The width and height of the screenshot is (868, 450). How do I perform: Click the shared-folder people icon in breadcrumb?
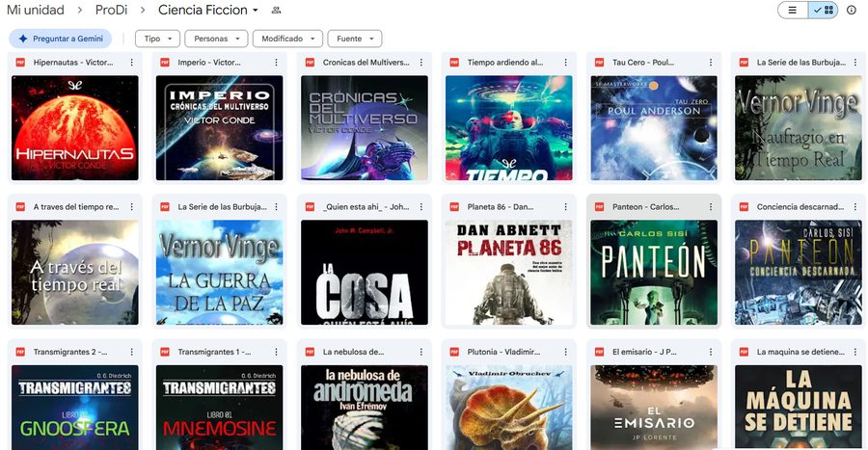pos(276,10)
